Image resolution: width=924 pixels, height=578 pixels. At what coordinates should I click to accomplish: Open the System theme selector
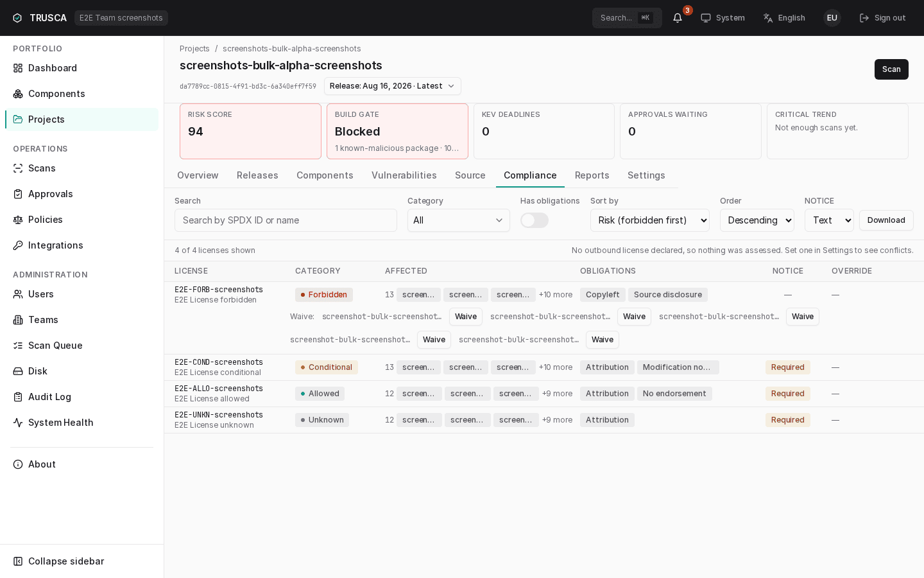[x=723, y=18]
